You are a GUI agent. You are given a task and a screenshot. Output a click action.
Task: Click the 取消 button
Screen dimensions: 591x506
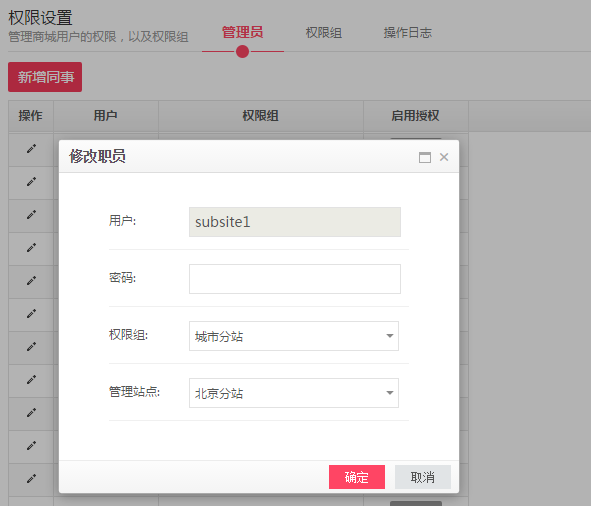[423, 477]
